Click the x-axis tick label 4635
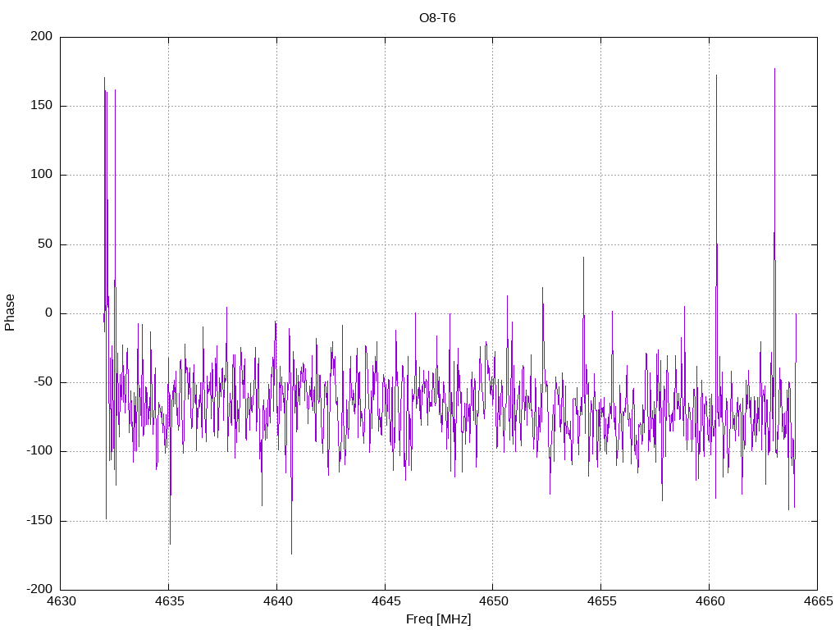840x630 pixels. click(169, 601)
